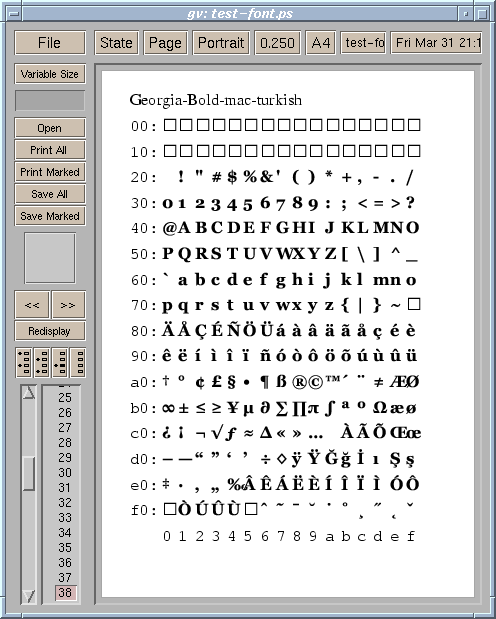Click the Redisplay button

[50, 331]
